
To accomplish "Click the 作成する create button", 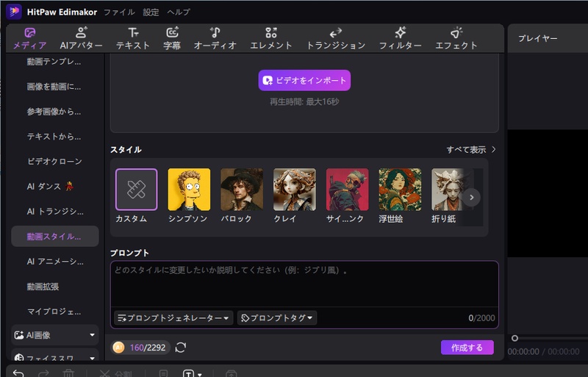I will tap(467, 348).
